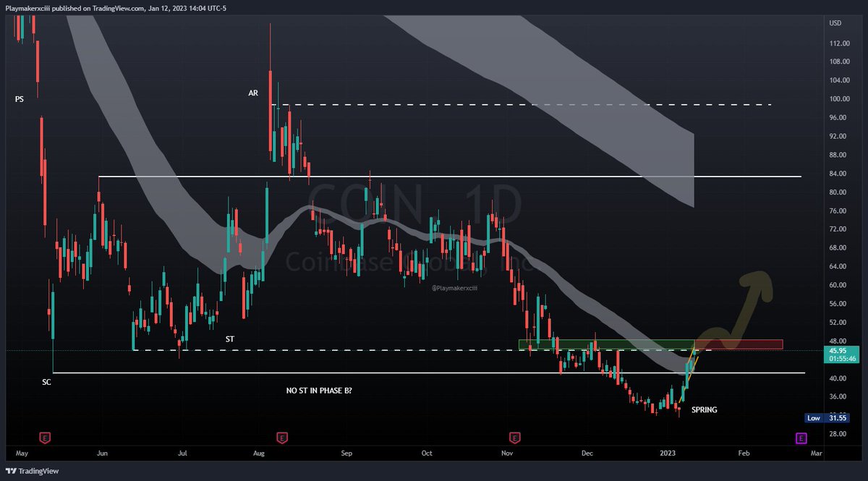Viewport: 868px width, 481px height.
Task: Click the USD currency label
Action: (835, 23)
